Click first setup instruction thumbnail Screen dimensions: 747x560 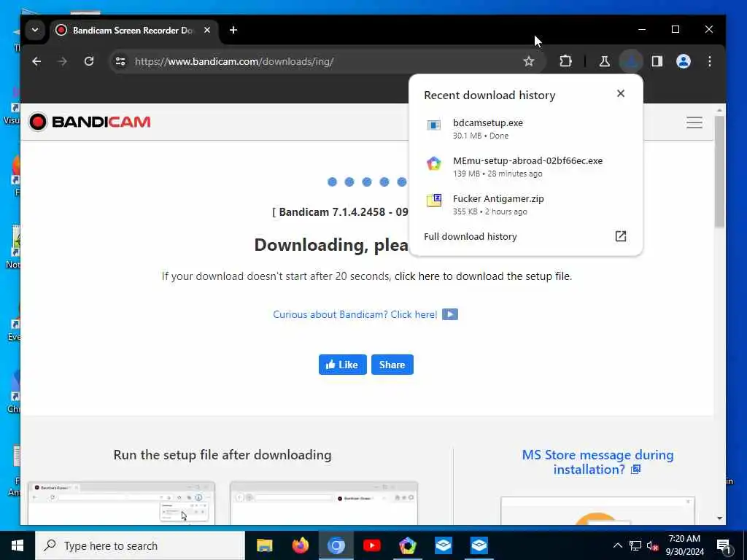pos(122,503)
